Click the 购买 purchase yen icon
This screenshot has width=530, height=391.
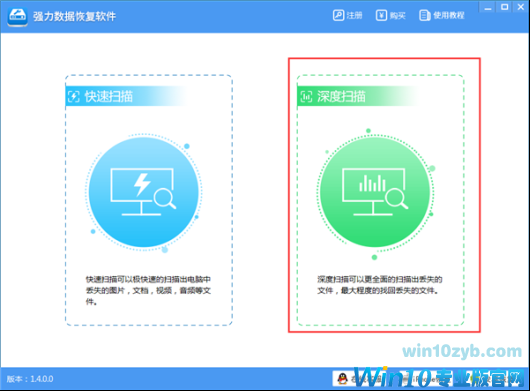(x=381, y=15)
